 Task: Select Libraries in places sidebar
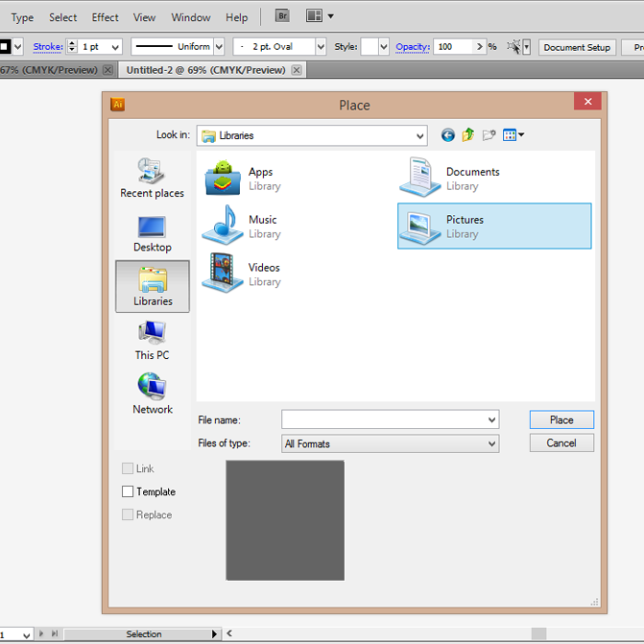(x=153, y=286)
